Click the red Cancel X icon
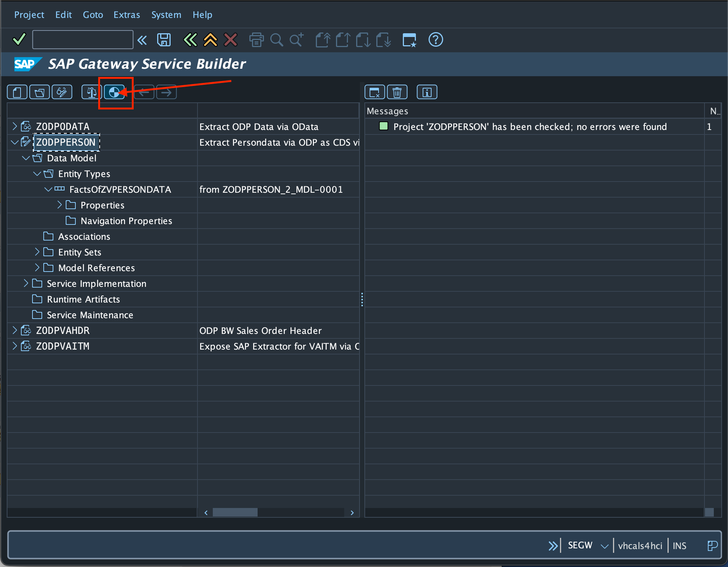728x567 pixels. click(x=231, y=40)
